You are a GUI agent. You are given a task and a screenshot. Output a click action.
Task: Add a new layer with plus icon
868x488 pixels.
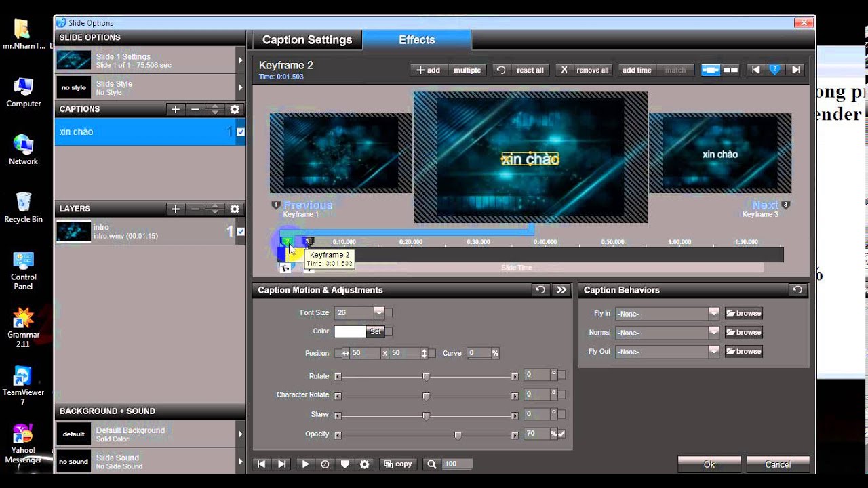176,209
